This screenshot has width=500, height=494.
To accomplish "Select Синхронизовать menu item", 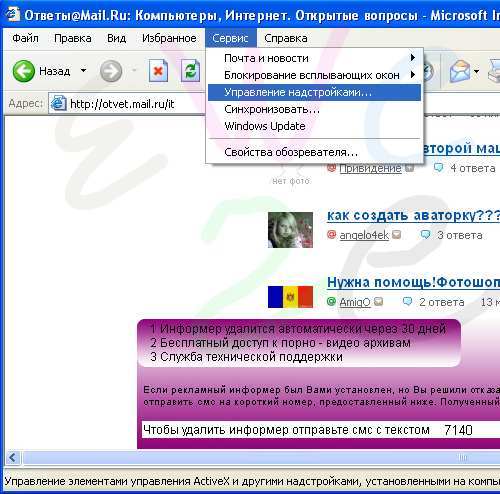I will (x=314, y=109).
